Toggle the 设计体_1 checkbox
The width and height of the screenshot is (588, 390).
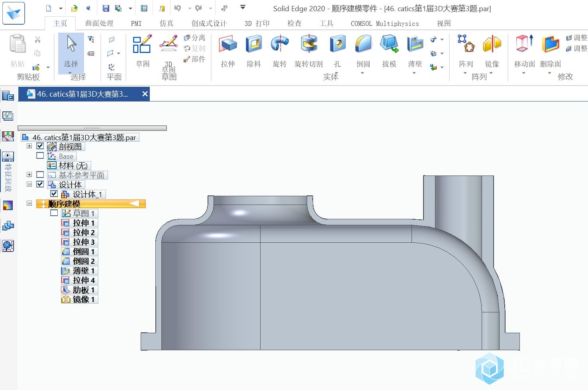click(x=54, y=194)
